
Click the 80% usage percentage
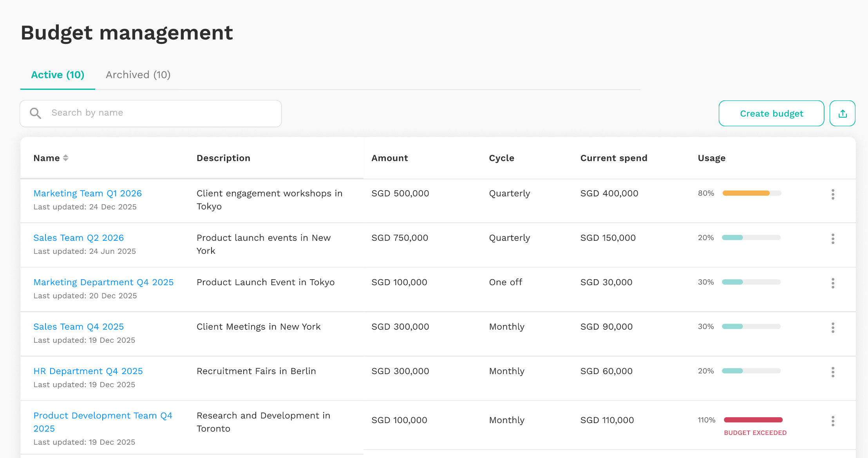tap(706, 193)
